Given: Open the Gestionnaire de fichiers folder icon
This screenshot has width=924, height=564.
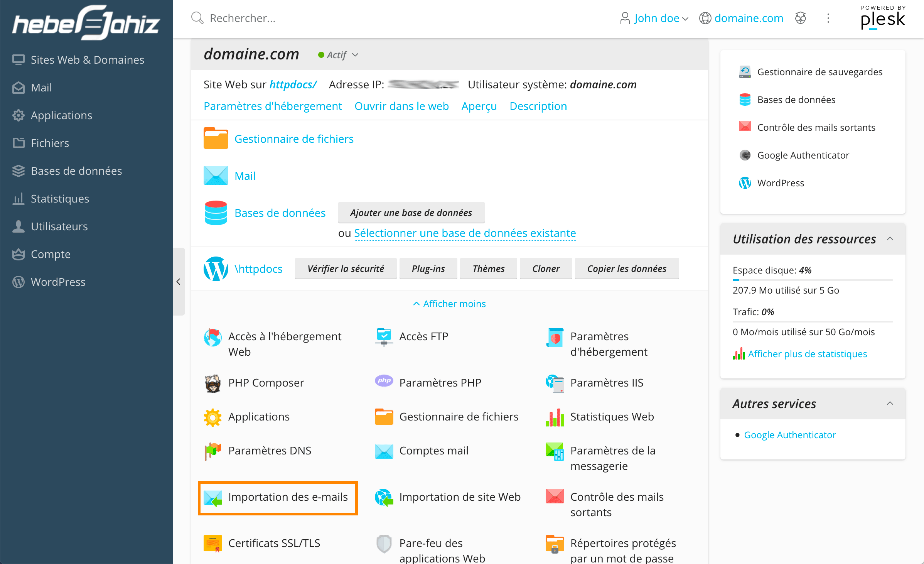Looking at the screenshot, I should point(216,138).
